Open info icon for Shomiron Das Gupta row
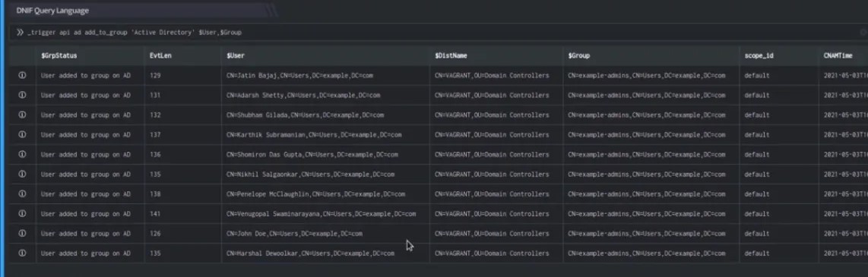The width and height of the screenshot is (868, 277). pos(22,154)
